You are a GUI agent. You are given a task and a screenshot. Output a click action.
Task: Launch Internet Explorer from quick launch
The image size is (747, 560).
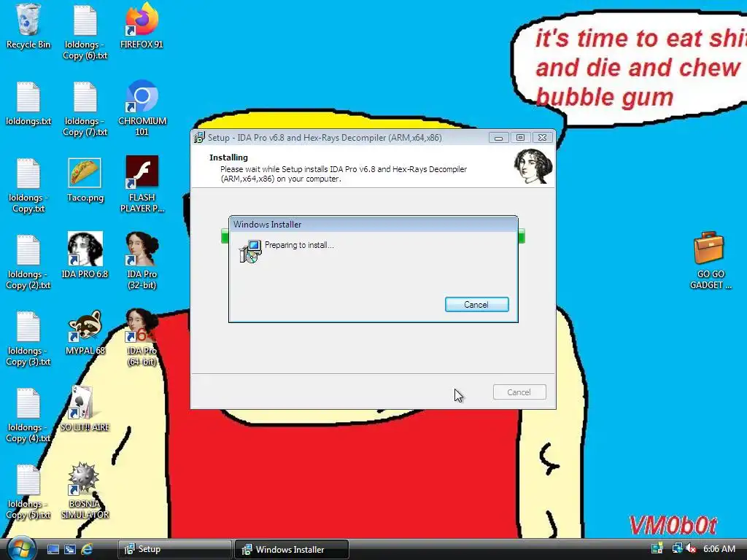[87, 549]
